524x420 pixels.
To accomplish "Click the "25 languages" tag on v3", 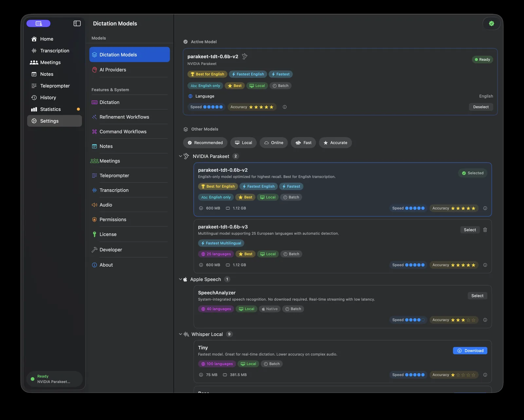I will (x=216, y=254).
